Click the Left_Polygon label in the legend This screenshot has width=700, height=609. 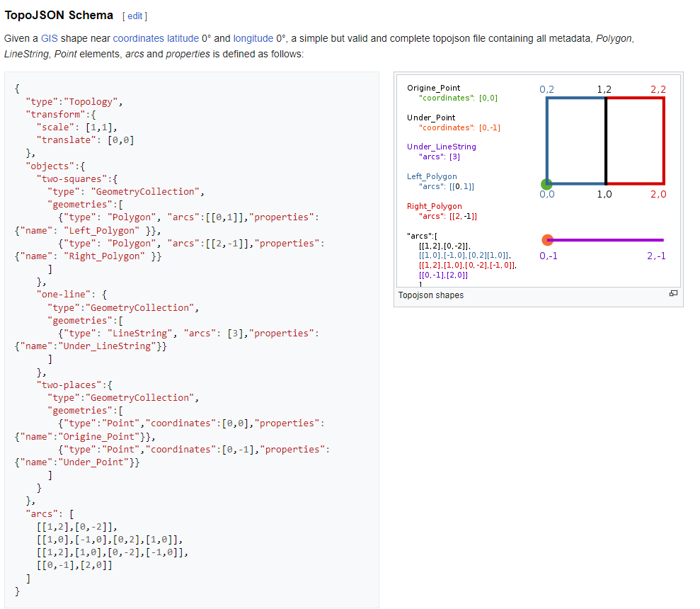point(432,176)
